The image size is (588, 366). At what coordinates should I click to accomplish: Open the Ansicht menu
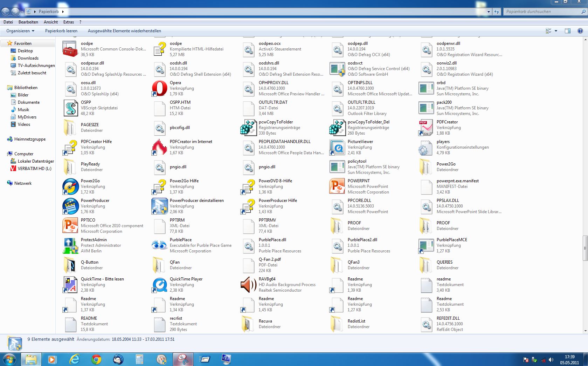pyautogui.click(x=51, y=22)
